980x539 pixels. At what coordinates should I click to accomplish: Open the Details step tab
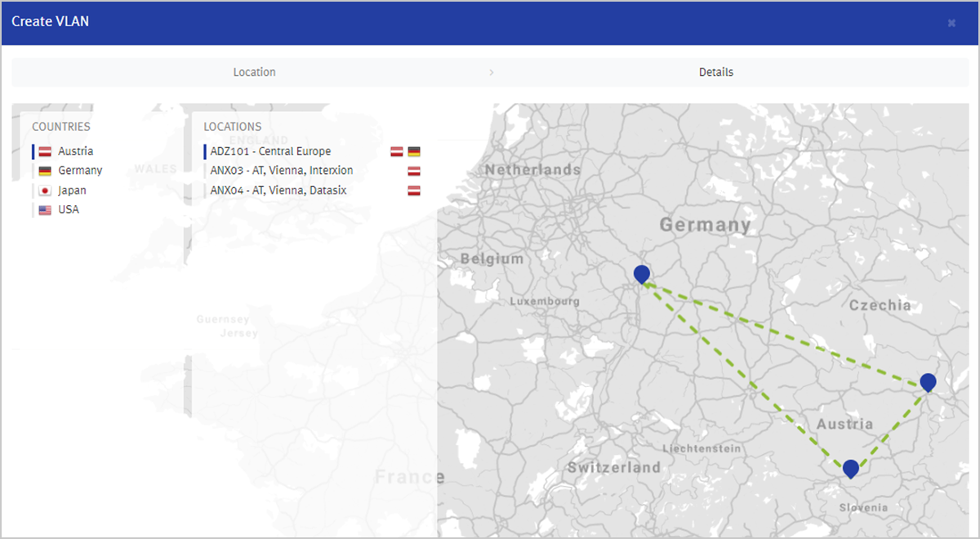(x=716, y=72)
